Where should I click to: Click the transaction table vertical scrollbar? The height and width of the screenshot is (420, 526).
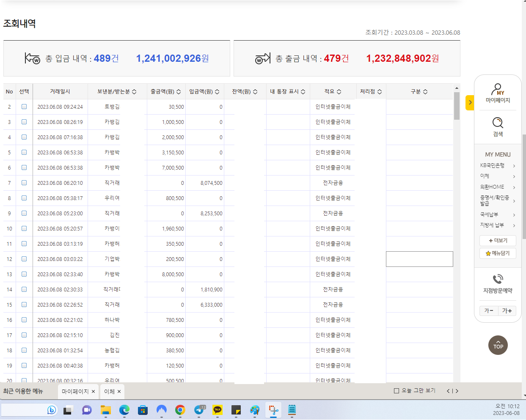coord(457,106)
